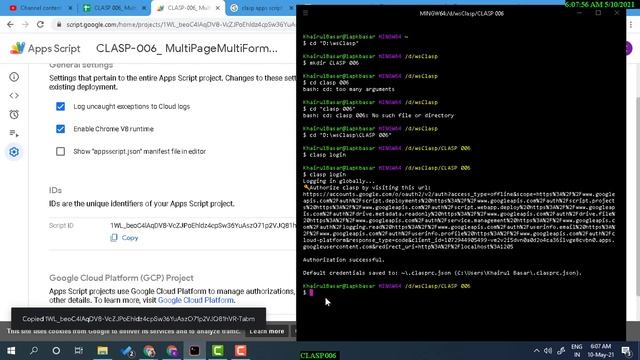The image size is (640, 360).
Task: Open the Triggers alarm clock icon
Action: 14,114
